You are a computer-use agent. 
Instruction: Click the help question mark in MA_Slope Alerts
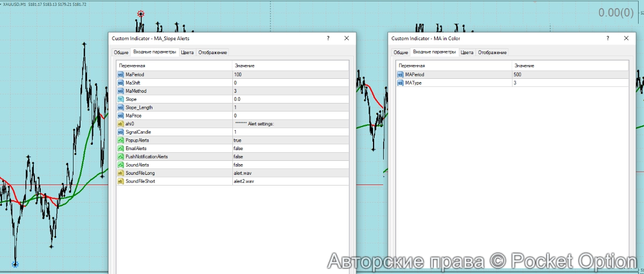pos(328,39)
